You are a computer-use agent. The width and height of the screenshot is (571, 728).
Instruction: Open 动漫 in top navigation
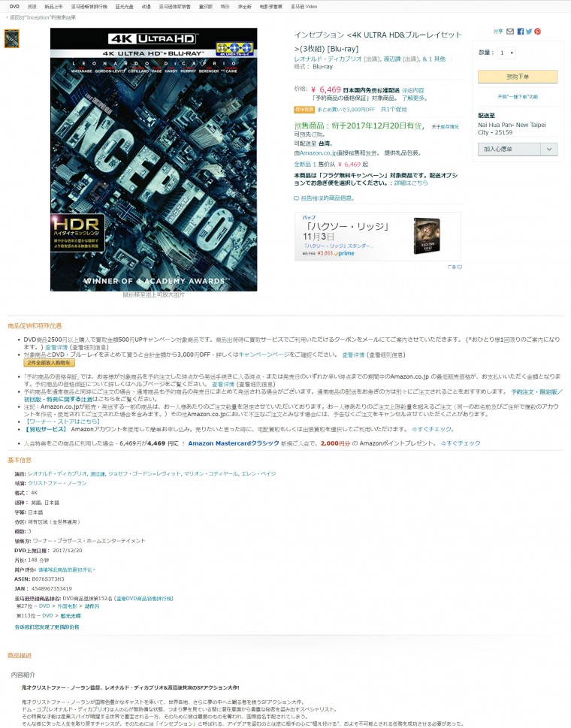(147, 7)
